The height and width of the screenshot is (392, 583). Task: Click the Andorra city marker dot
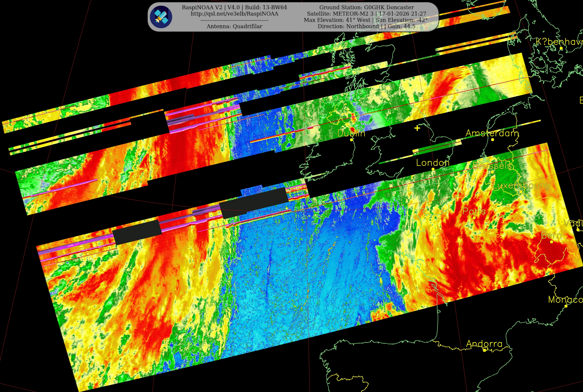(x=485, y=350)
